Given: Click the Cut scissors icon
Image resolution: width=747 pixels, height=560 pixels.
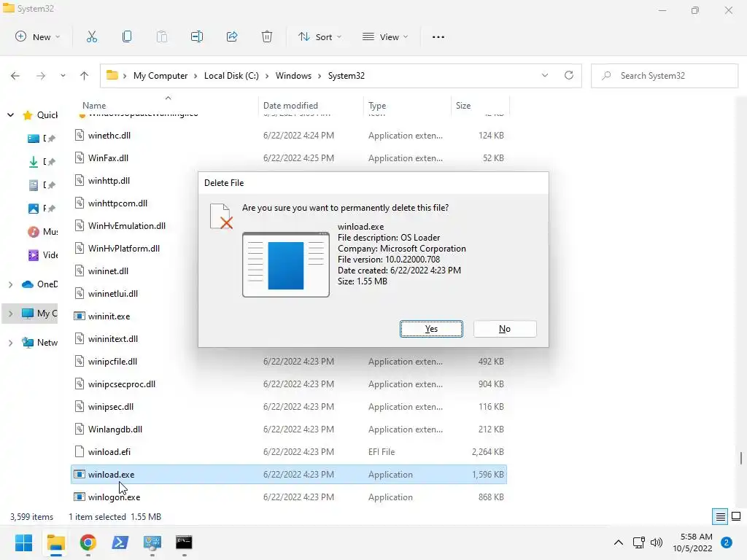Looking at the screenshot, I should (x=92, y=36).
